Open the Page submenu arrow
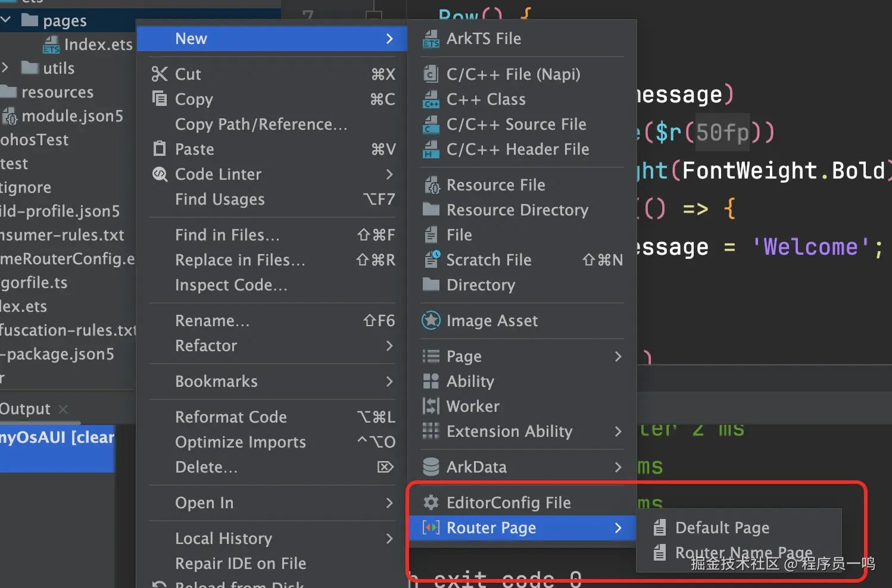892x588 pixels. click(618, 356)
